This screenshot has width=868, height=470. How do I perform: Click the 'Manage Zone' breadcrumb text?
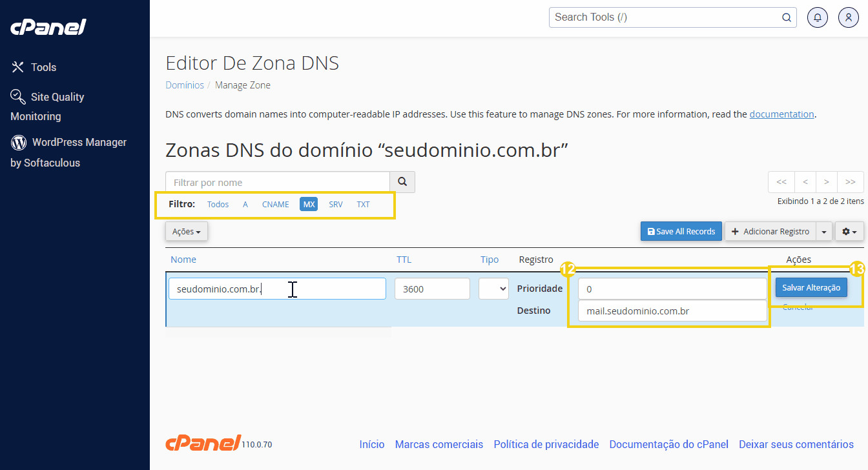click(x=243, y=85)
